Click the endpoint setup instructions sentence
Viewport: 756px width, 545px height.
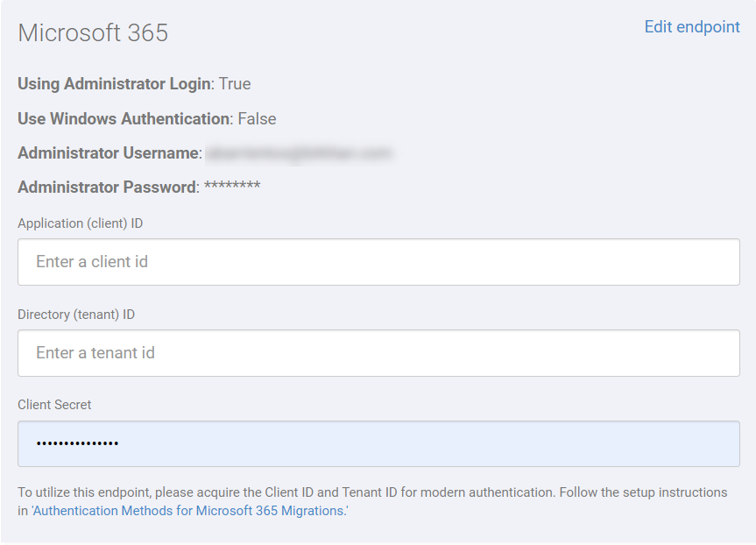[x=372, y=492]
